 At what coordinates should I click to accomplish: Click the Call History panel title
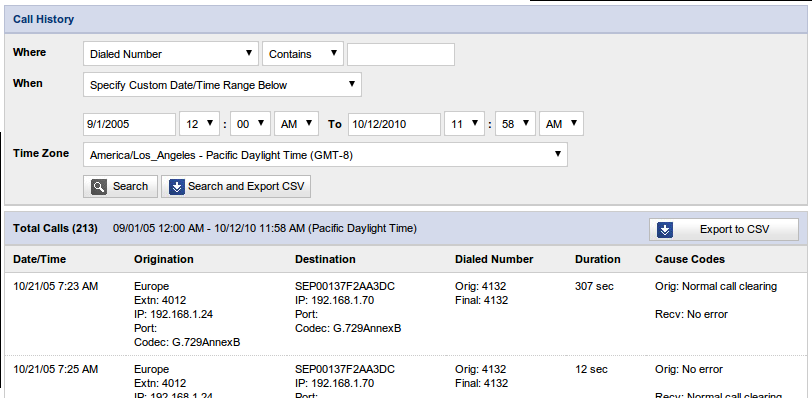tap(44, 19)
